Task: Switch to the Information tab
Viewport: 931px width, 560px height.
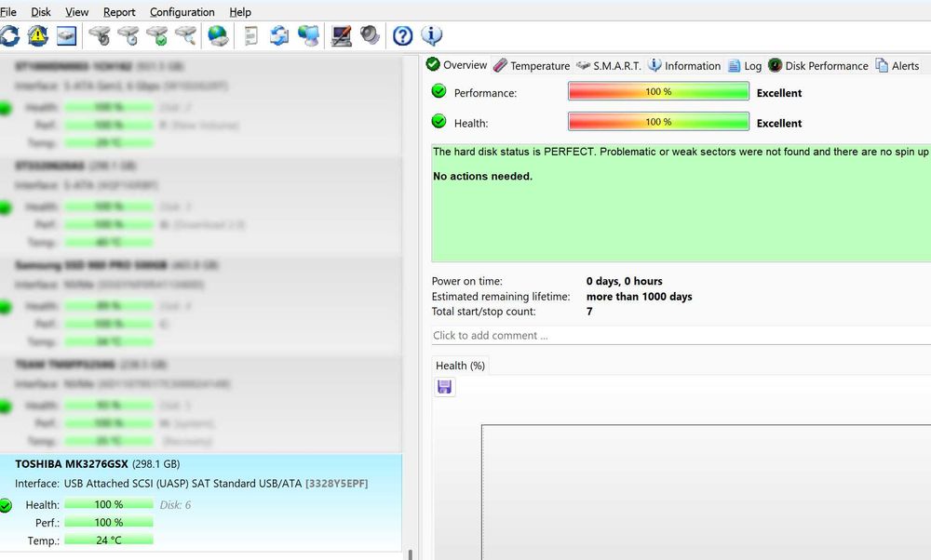Action: [x=684, y=66]
